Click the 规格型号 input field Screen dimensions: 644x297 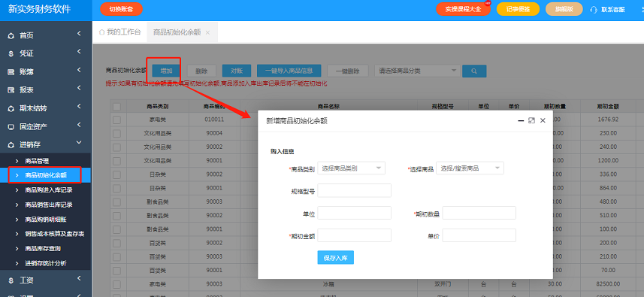(355, 190)
